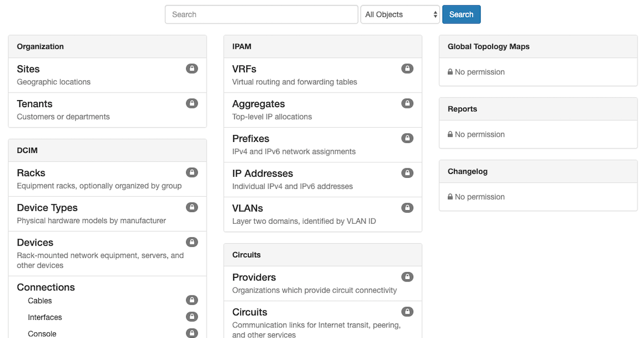Click the lock icon beside Sites
The height and width of the screenshot is (338, 644).
192,69
